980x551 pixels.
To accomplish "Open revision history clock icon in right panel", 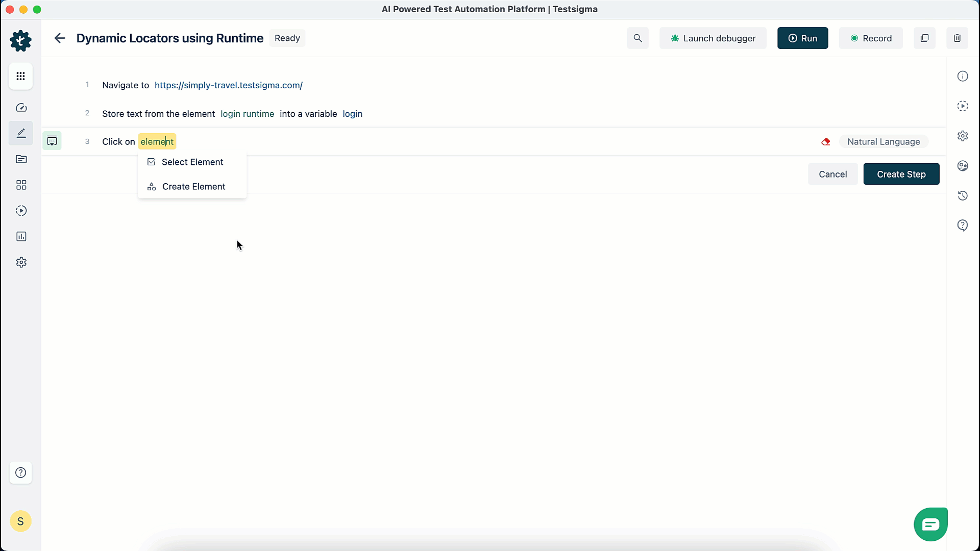I will coord(963,195).
